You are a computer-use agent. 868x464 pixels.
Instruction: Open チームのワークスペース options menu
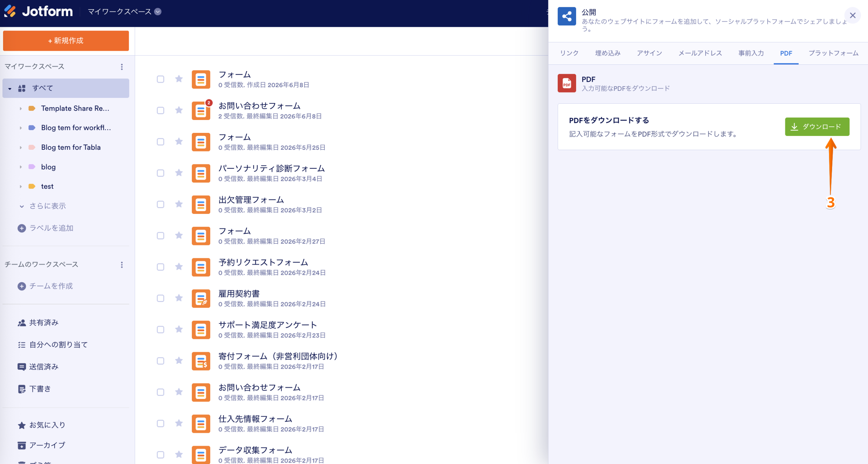pos(122,265)
